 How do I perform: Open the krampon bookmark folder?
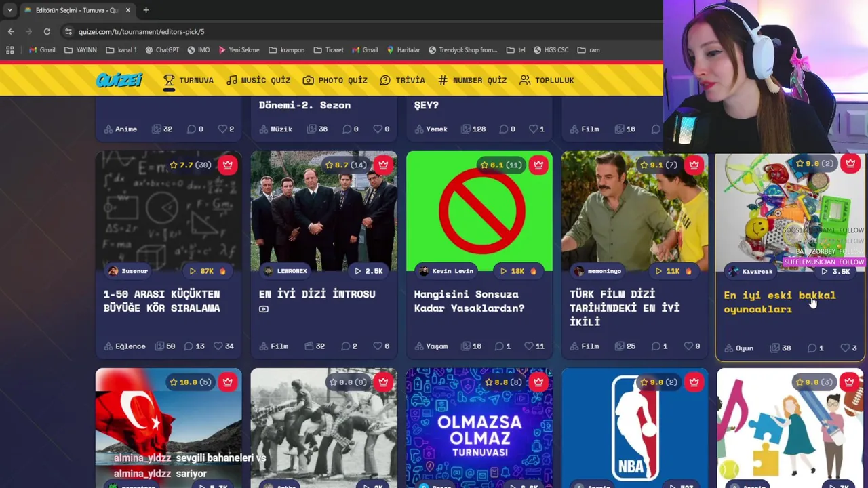(286, 49)
